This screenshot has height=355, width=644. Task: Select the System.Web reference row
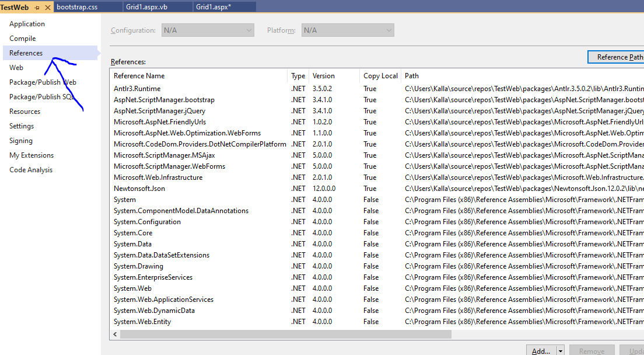coord(132,288)
